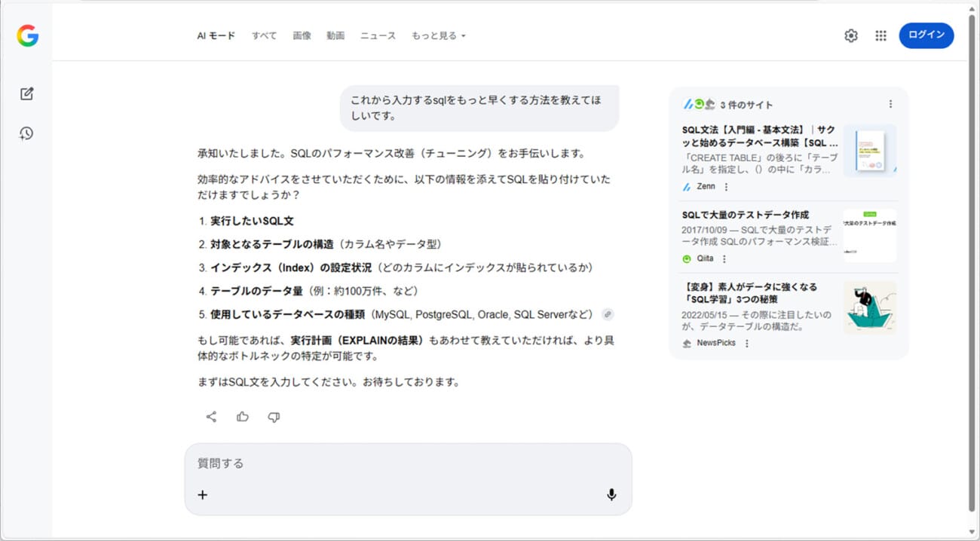Expand the もっと見る dropdown
The width and height of the screenshot is (980, 541).
[439, 35]
